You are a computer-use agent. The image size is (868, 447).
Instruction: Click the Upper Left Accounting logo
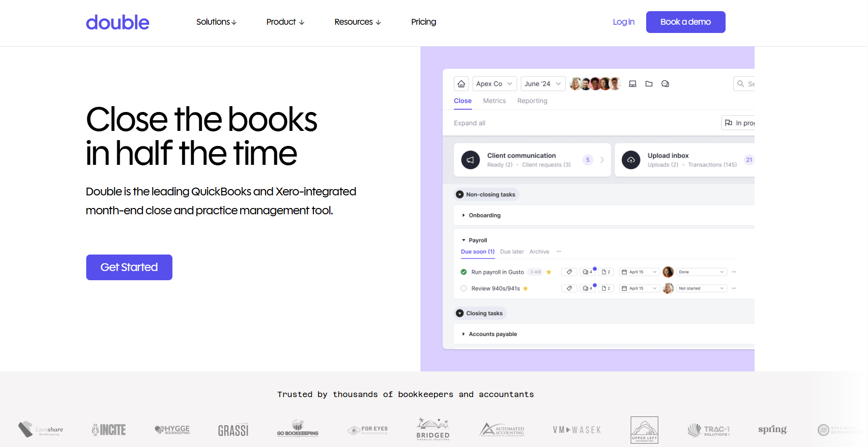(644, 430)
